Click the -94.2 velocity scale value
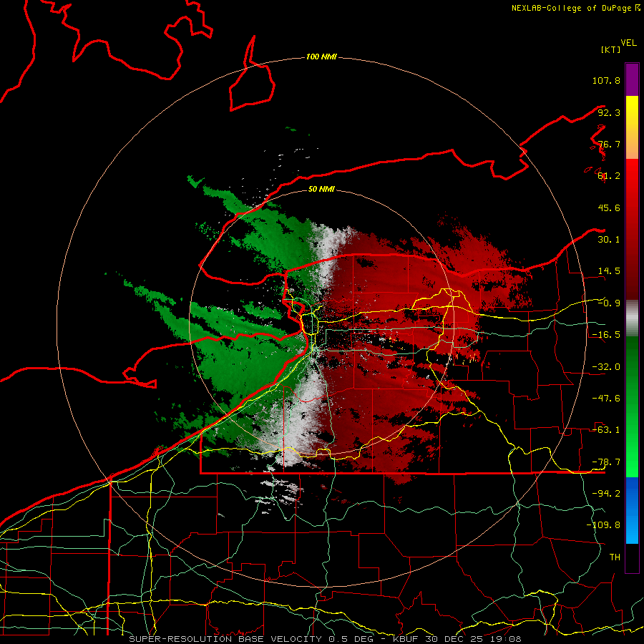Screen dimensions: 644x644 coord(606,494)
